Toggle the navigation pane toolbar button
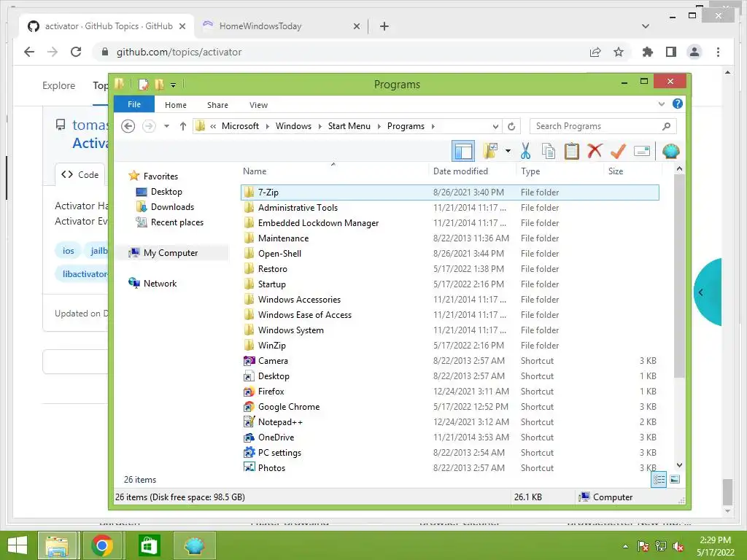The height and width of the screenshot is (560, 747). coord(463,152)
